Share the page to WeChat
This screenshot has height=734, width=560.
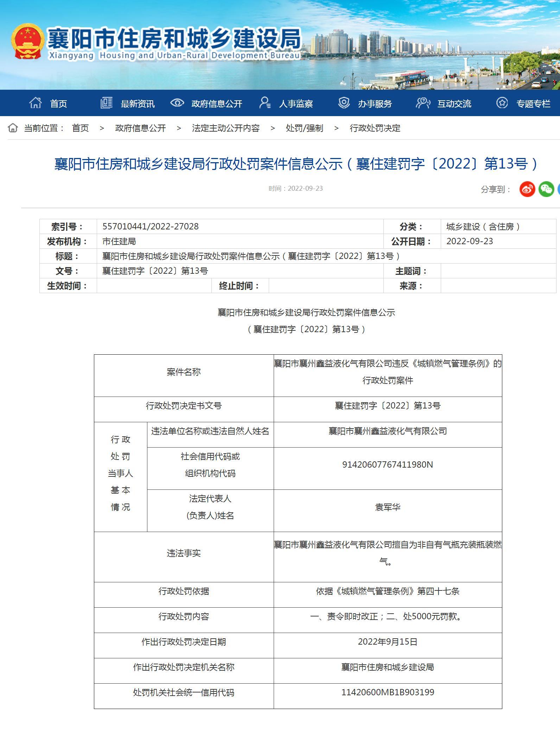tap(546, 189)
